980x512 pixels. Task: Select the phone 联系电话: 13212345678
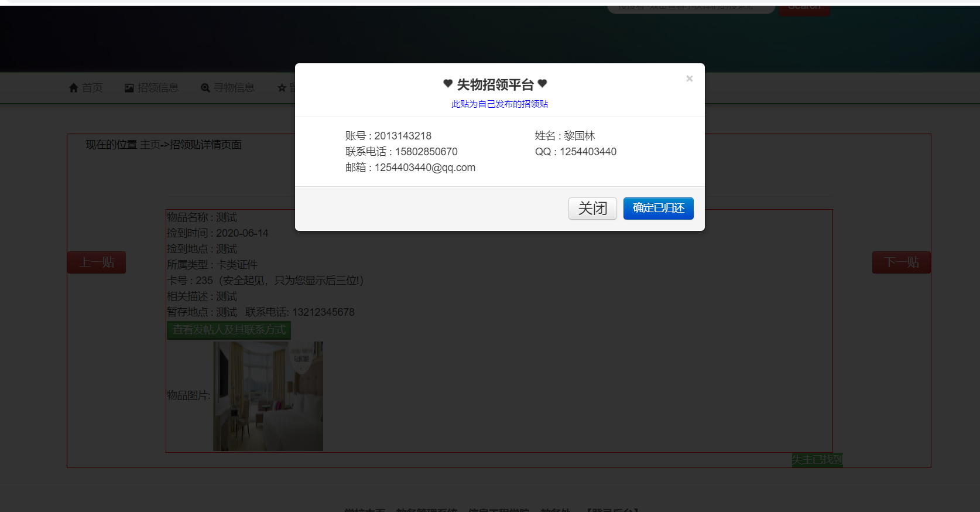tap(300, 312)
